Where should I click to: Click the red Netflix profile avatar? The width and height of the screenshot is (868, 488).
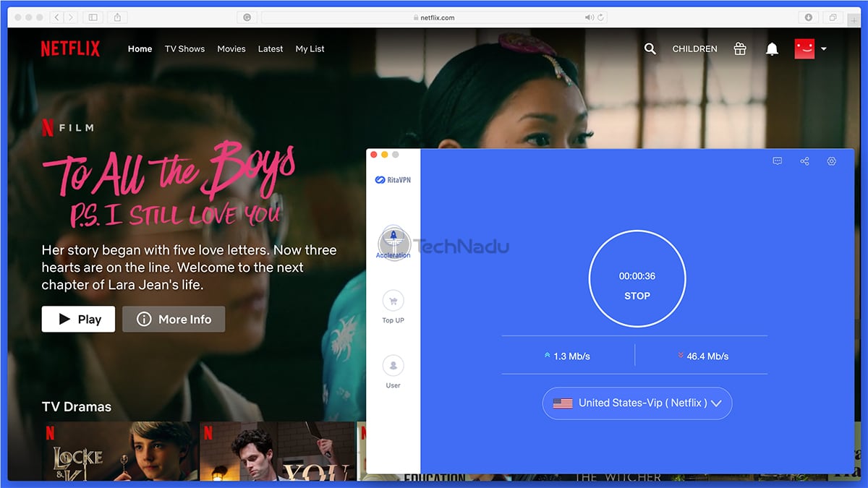804,49
